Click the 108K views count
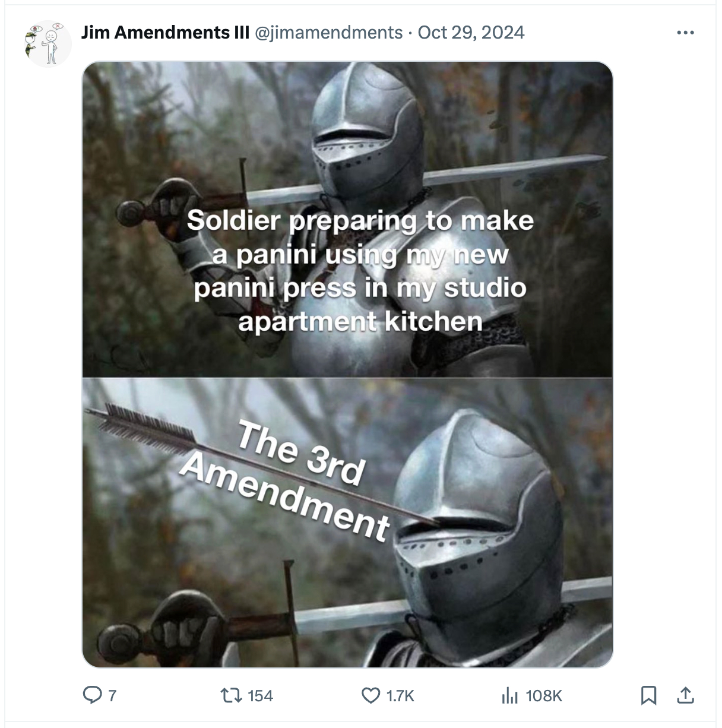 (544, 695)
